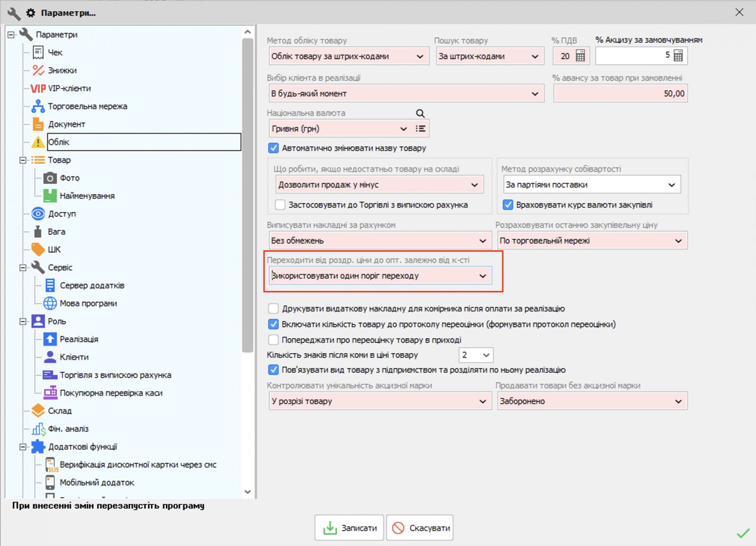This screenshot has width=756, height=546.
Task: Select Торговельна мережа in the tree
Action: (87, 107)
